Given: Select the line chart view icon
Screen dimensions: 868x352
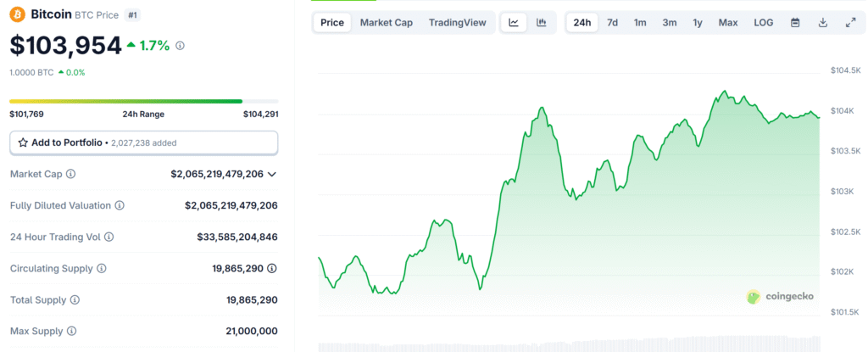Looking at the screenshot, I should 514,23.
